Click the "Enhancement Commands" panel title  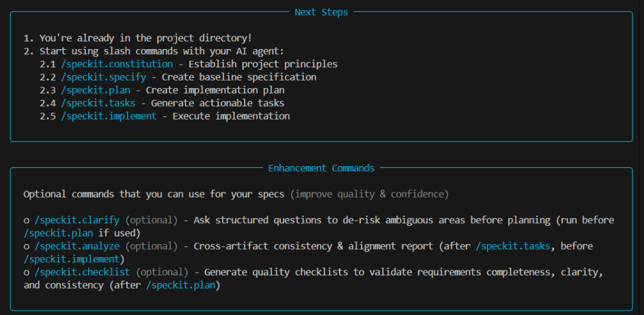click(x=321, y=168)
